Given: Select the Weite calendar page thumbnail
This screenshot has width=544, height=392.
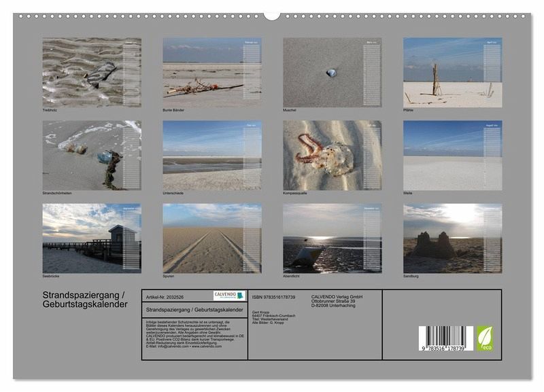Looking at the screenshot, I should [453, 156].
